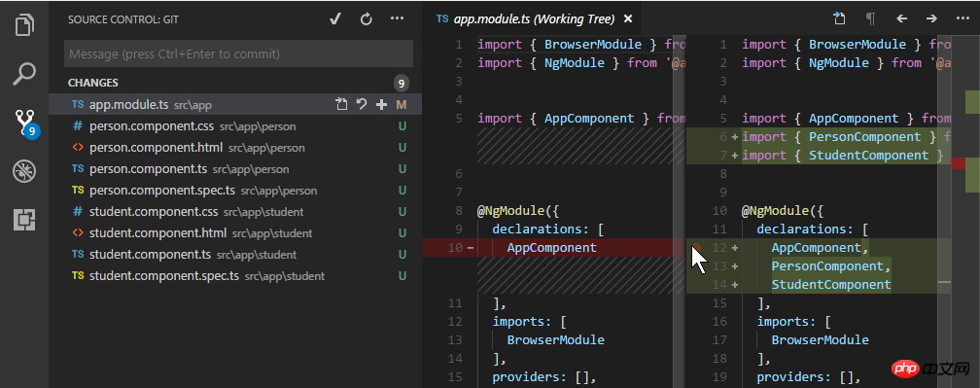Open the Debug view icon
The width and height of the screenshot is (980, 388).
tap(24, 170)
